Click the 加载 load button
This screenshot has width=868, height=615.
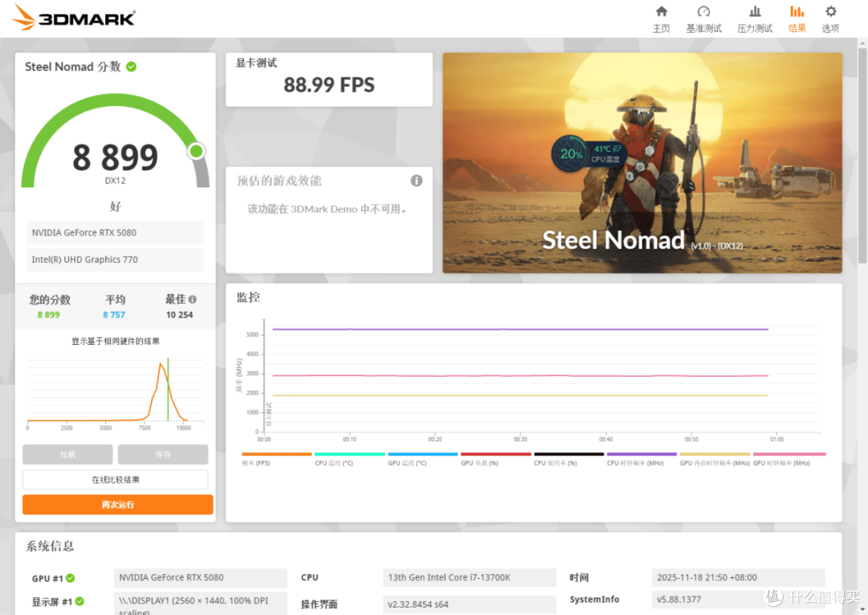point(68,454)
